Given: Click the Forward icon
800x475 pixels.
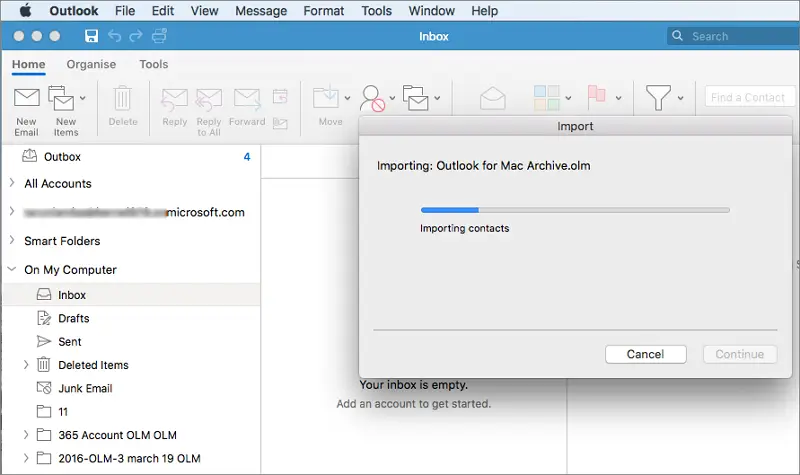Looking at the screenshot, I should pos(247,99).
